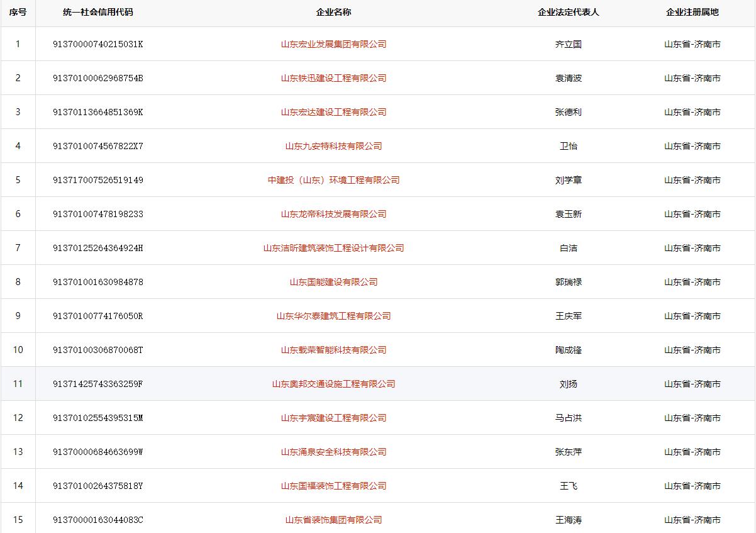Open 山东载荣智能科技有限公司 link

pos(333,350)
